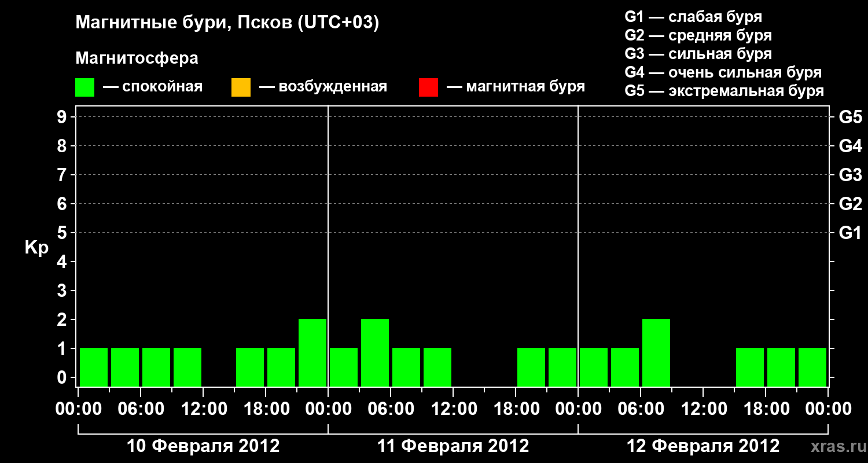This screenshot has width=868, height=463.
Task: Click the 'G5' label on right axis
Action: point(851,117)
